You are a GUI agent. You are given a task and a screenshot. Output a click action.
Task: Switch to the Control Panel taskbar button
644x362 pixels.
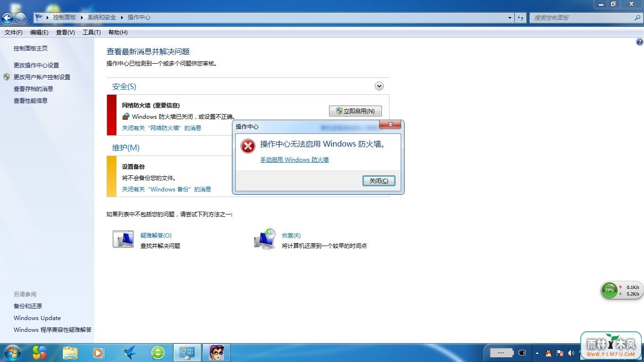(187, 353)
